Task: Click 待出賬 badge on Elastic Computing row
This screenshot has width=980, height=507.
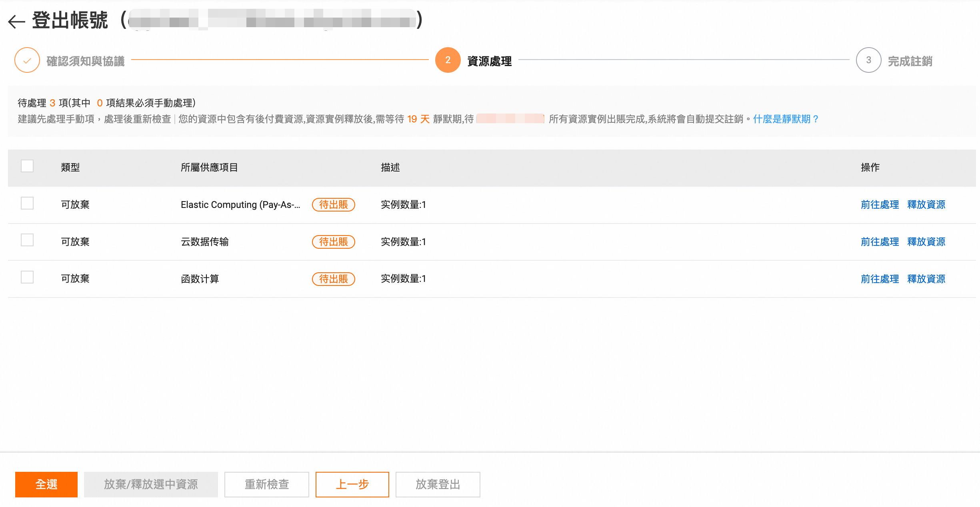Action: click(x=333, y=205)
